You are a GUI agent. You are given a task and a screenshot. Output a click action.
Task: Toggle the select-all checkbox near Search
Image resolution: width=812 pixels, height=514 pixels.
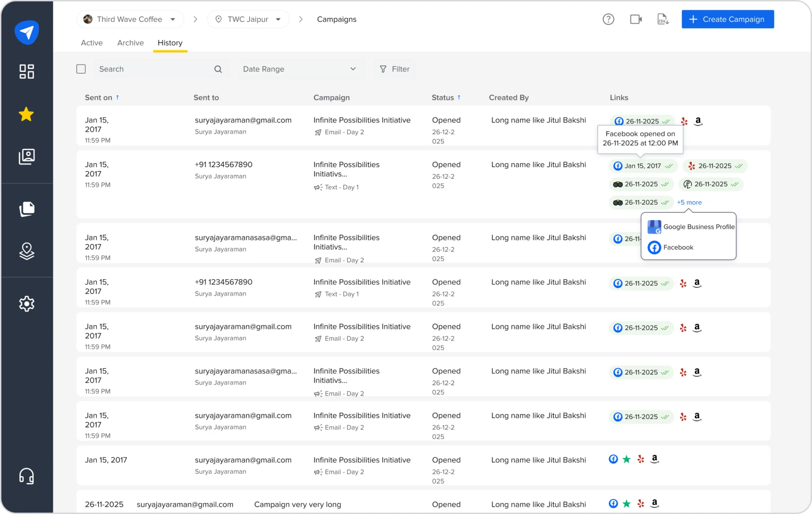coord(81,69)
